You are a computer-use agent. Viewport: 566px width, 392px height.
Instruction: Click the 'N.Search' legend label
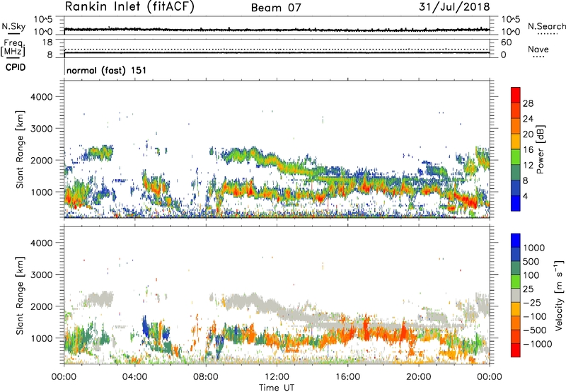[546, 26]
